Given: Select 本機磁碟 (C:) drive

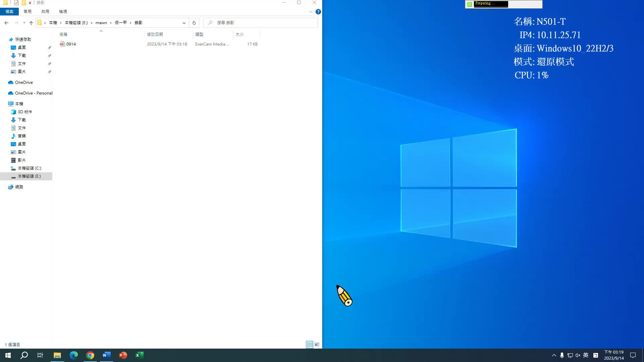Looking at the screenshot, I should [x=29, y=168].
